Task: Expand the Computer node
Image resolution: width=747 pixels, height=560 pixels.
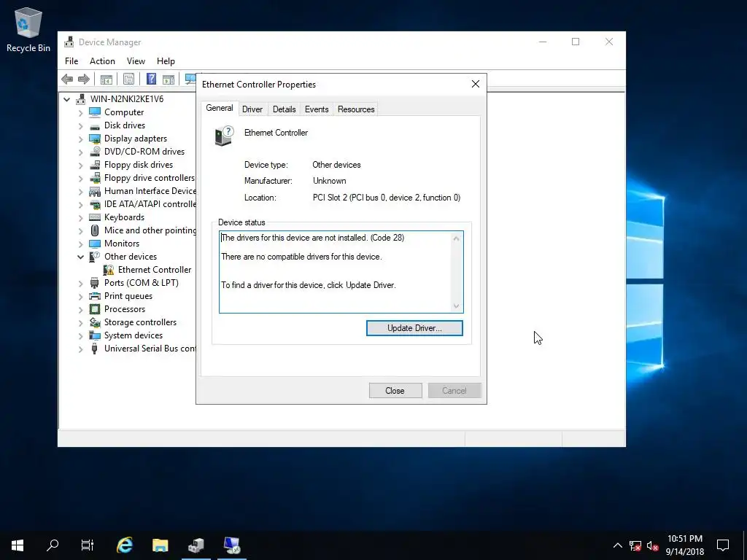Action: pos(80,113)
